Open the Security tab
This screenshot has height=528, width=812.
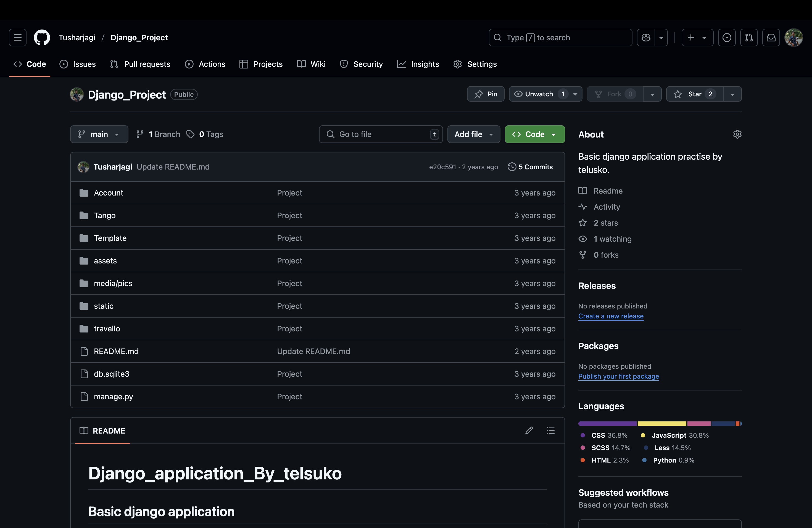click(x=361, y=64)
